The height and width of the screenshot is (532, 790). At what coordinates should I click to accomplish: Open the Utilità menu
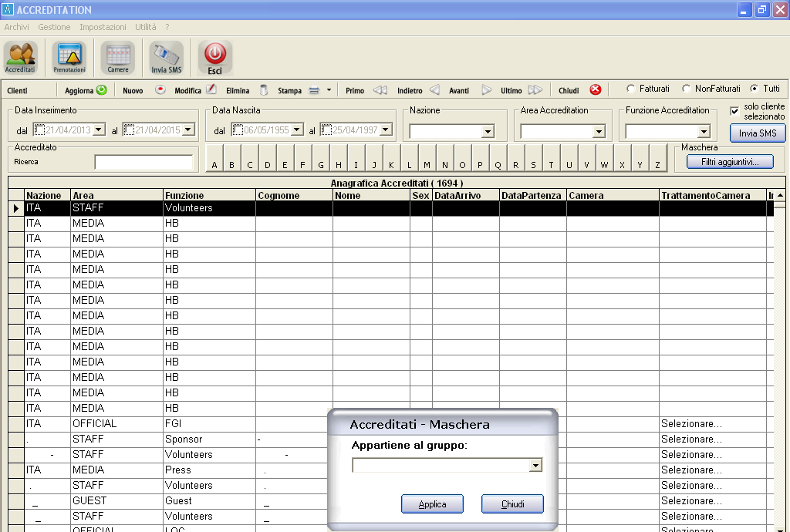tap(146, 27)
